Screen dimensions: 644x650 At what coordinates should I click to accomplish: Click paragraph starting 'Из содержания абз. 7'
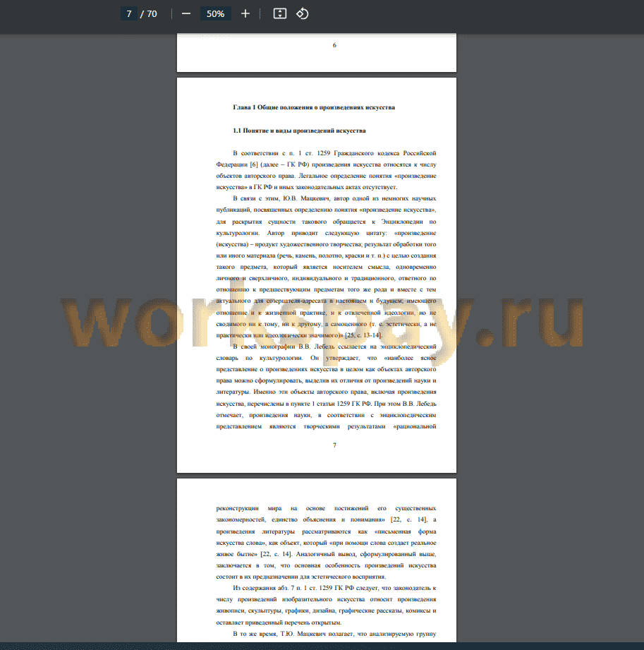326,605
